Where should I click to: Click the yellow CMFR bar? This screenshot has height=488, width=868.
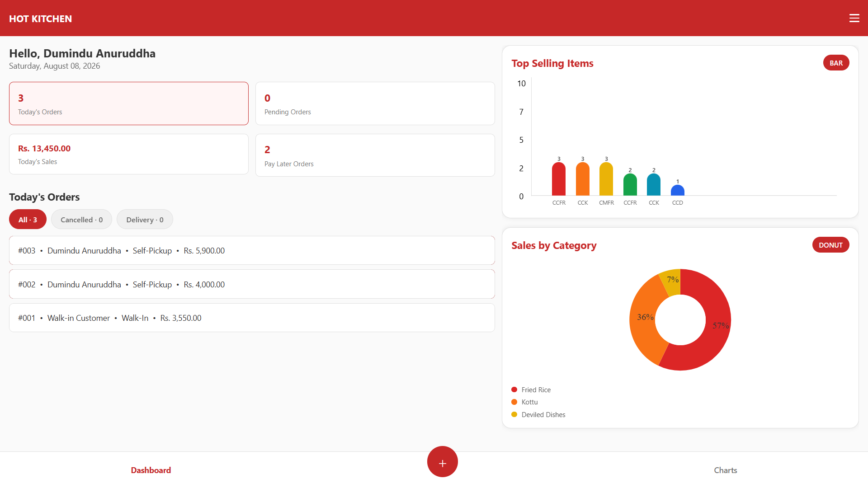click(x=606, y=179)
